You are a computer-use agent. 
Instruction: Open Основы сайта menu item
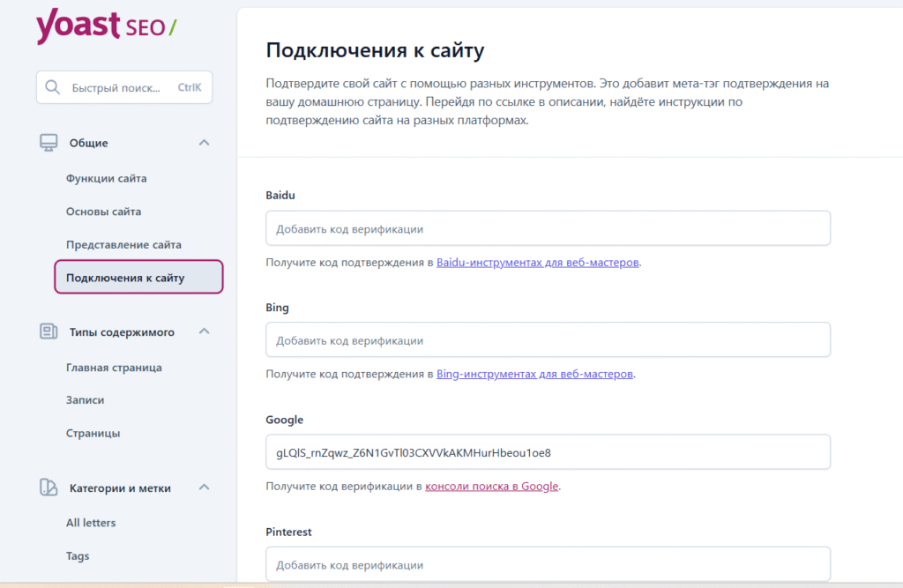coord(103,212)
